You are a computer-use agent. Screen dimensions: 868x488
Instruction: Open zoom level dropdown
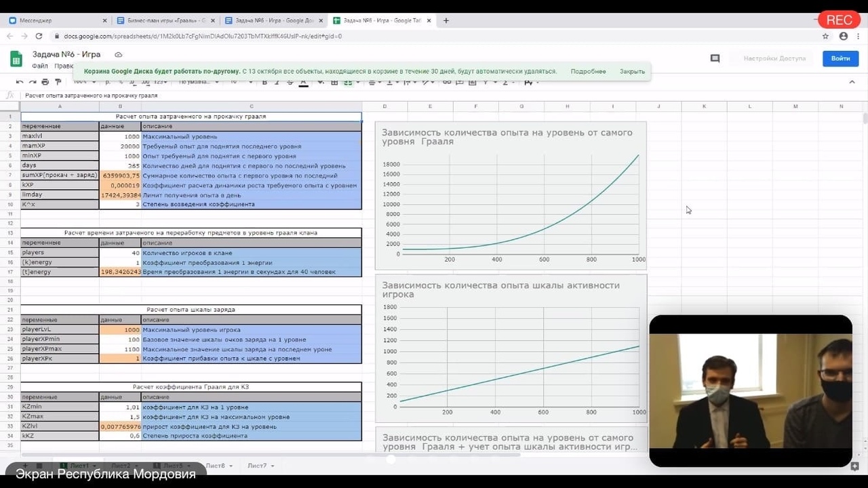[85, 82]
